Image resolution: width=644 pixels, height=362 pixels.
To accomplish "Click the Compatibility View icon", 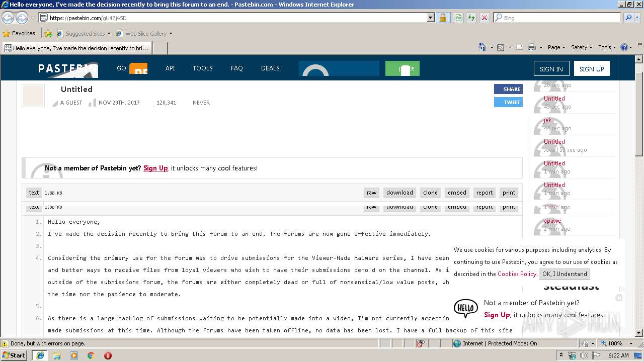I will tap(458, 18).
